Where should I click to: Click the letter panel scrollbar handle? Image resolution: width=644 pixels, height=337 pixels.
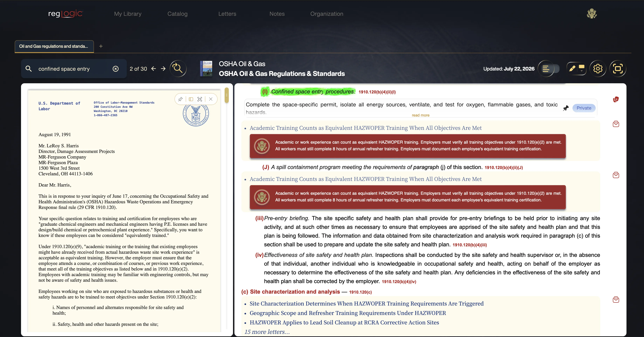click(227, 95)
